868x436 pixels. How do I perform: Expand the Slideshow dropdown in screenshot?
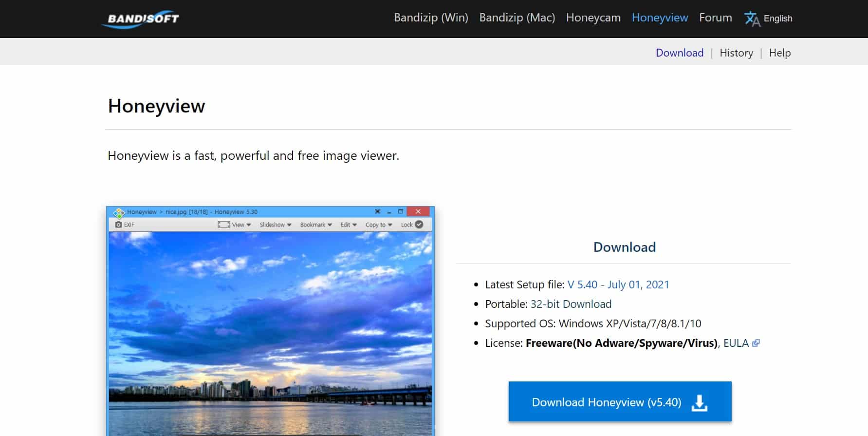click(x=276, y=225)
